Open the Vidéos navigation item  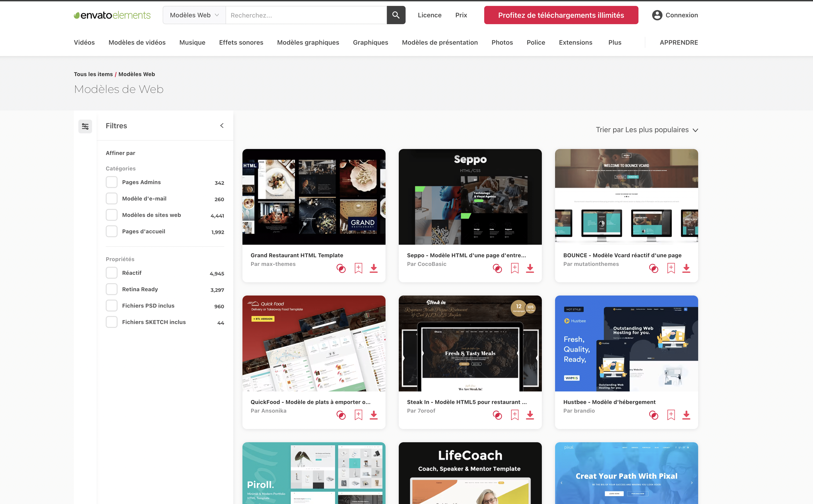coord(84,42)
